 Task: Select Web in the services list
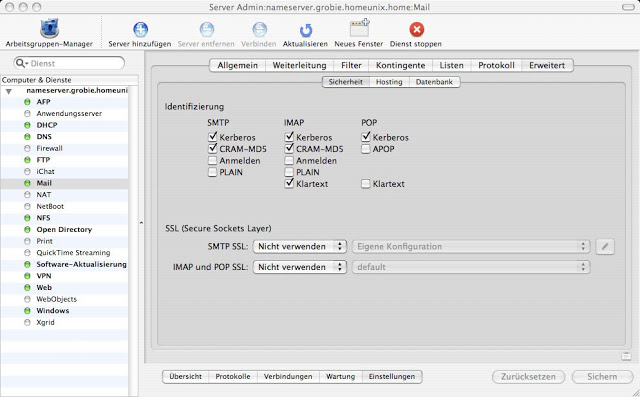64,287
